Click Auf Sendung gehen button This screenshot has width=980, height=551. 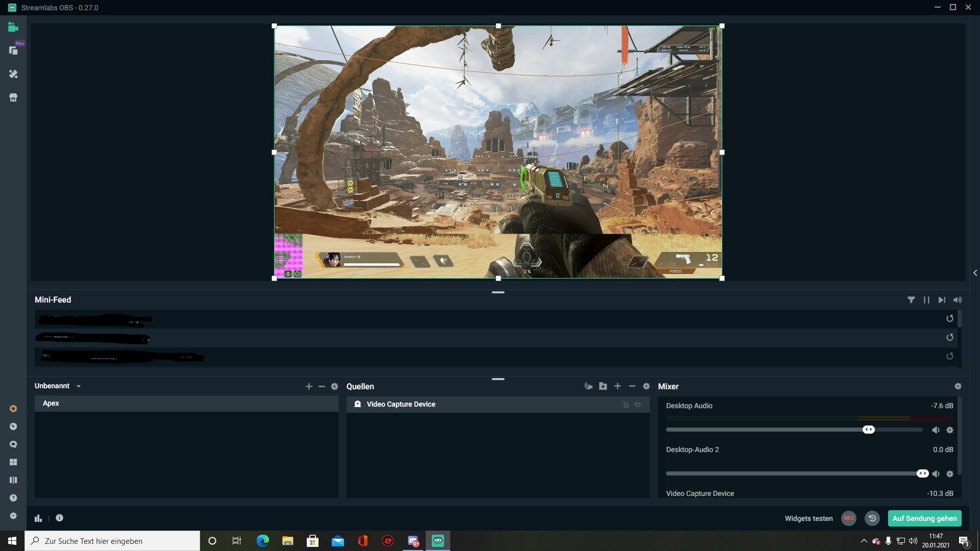[924, 518]
